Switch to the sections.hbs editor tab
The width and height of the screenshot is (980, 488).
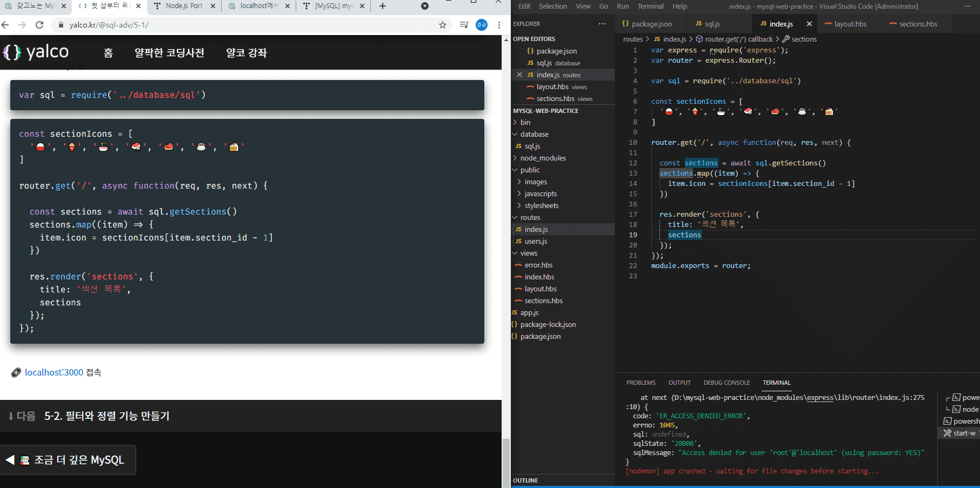917,24
